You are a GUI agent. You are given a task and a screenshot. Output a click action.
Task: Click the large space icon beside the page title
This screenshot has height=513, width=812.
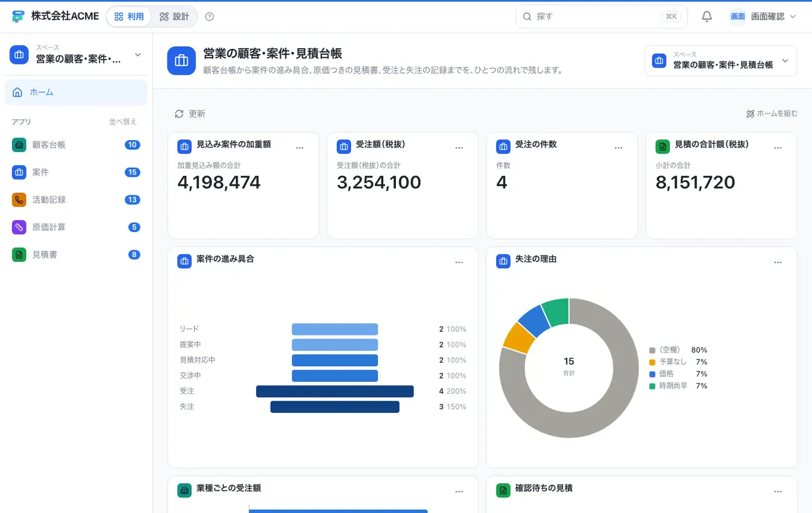(x=181, y=60)
